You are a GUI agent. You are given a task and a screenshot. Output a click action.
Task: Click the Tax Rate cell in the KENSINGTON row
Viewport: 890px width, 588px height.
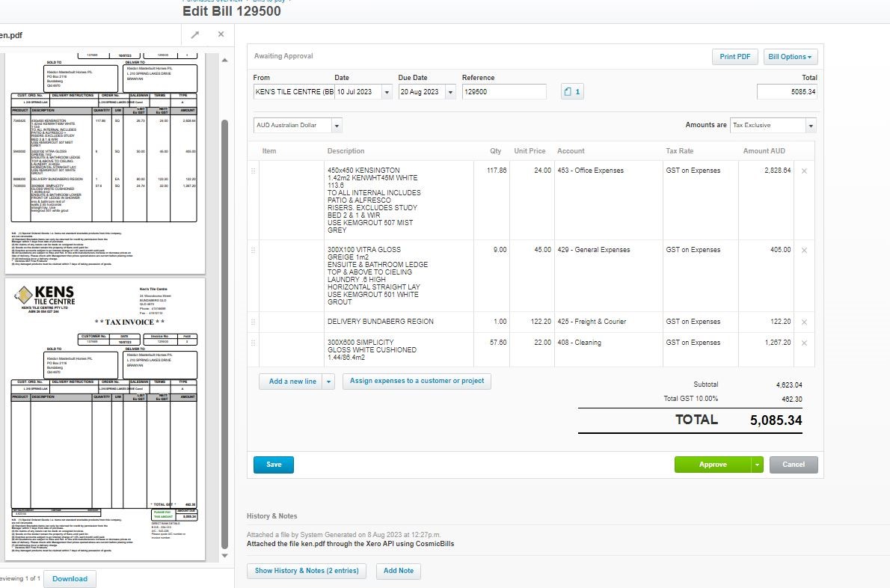[x=701, y=200]
